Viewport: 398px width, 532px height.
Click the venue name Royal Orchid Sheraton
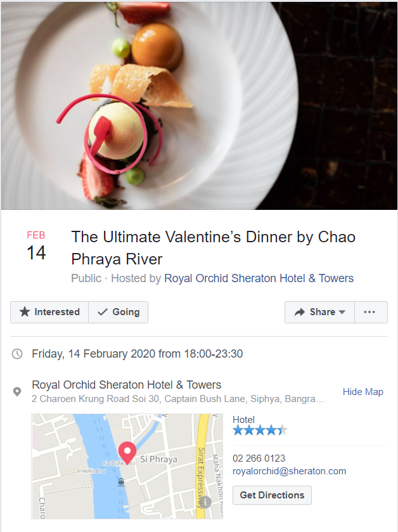click(127, 385)
